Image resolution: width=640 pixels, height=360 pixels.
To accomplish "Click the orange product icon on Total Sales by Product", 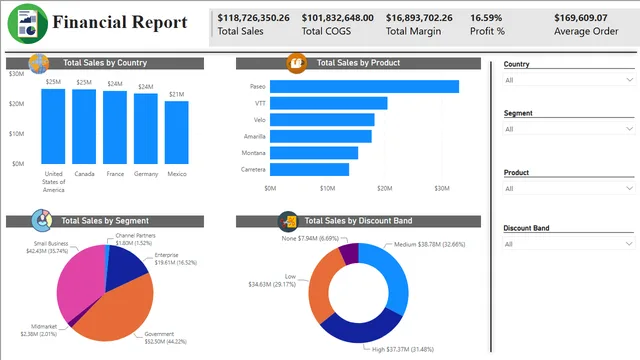I will 296,63.
